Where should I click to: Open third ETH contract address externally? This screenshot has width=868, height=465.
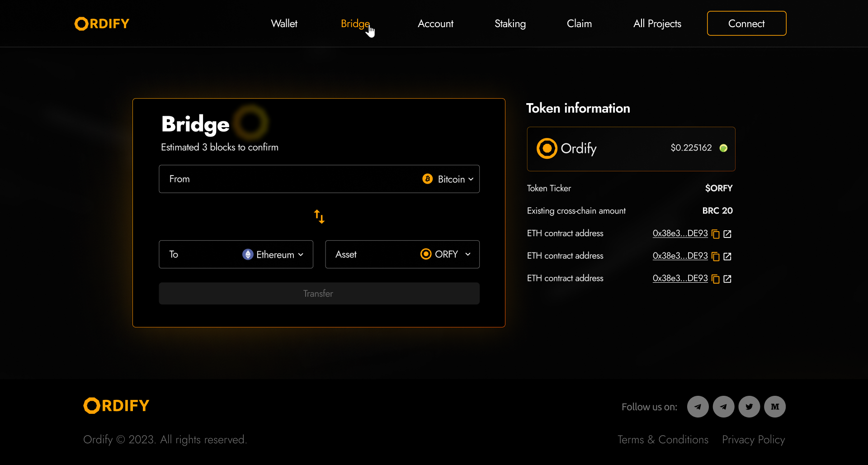pos(727,279)
